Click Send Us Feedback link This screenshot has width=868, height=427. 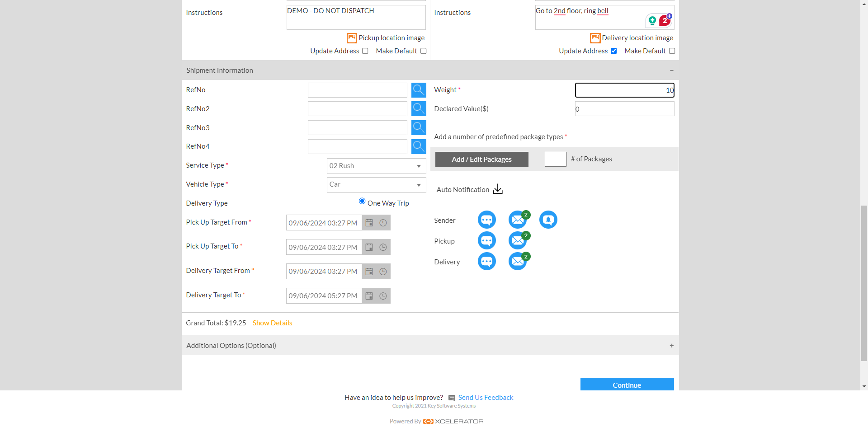[x=486, y=398]
